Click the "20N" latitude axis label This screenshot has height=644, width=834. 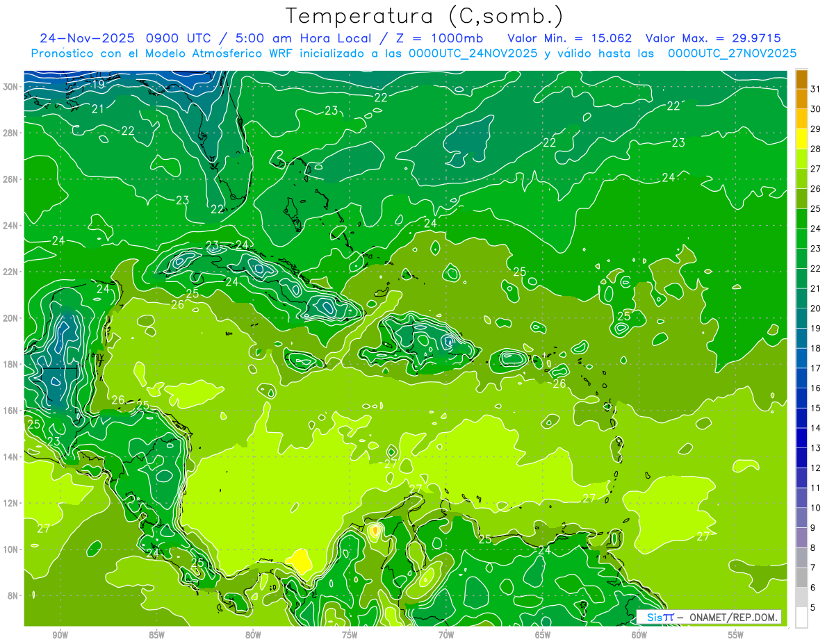10,318
